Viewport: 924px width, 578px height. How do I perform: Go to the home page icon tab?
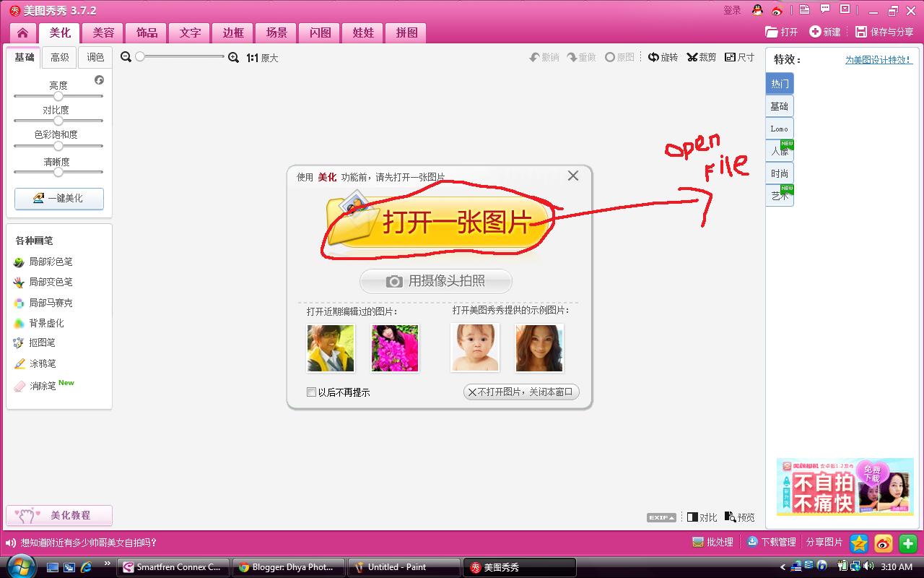point(23,33)
